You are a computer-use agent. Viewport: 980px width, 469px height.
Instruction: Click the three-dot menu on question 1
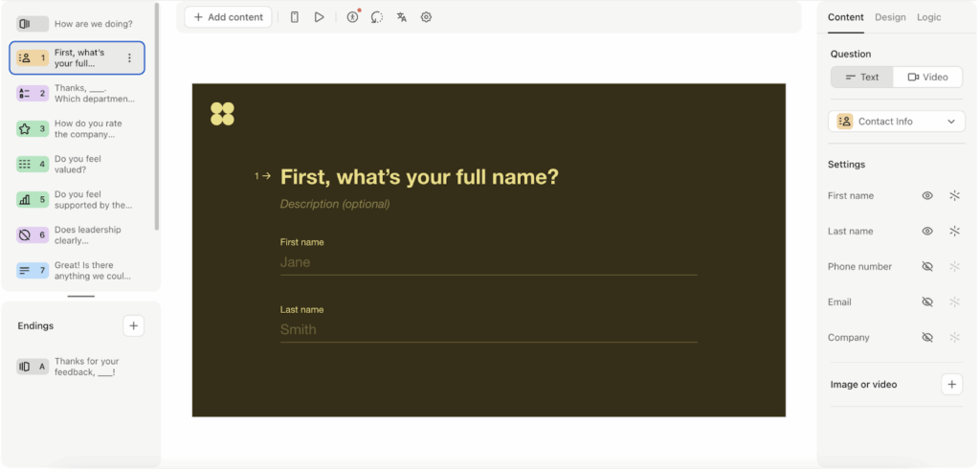(130, 58)
